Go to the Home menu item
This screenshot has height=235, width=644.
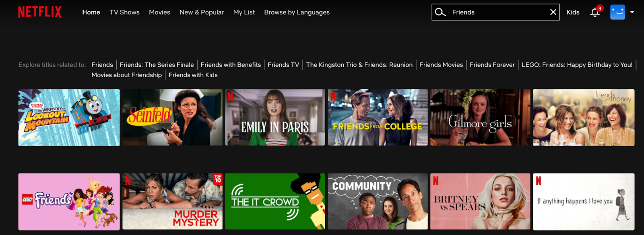click(x=91, y=12)
